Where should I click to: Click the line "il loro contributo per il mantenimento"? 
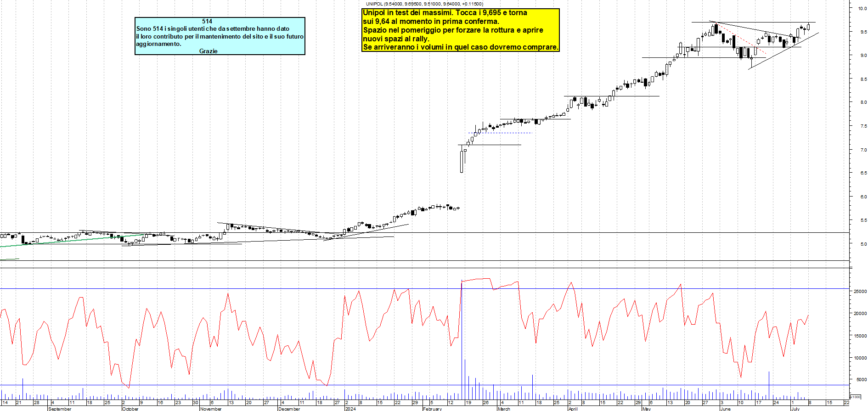[220, 36]
